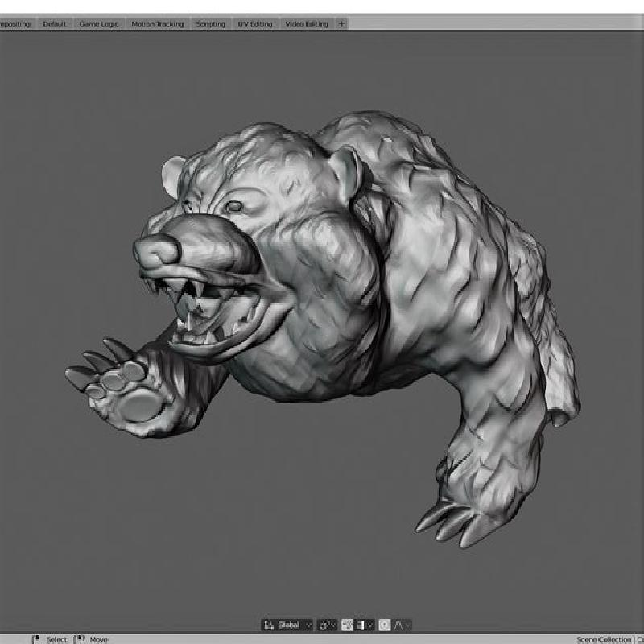The image size is (644, 644).
Task: Open the proportional editing falloff dropdown
Action: coord(402,625)
